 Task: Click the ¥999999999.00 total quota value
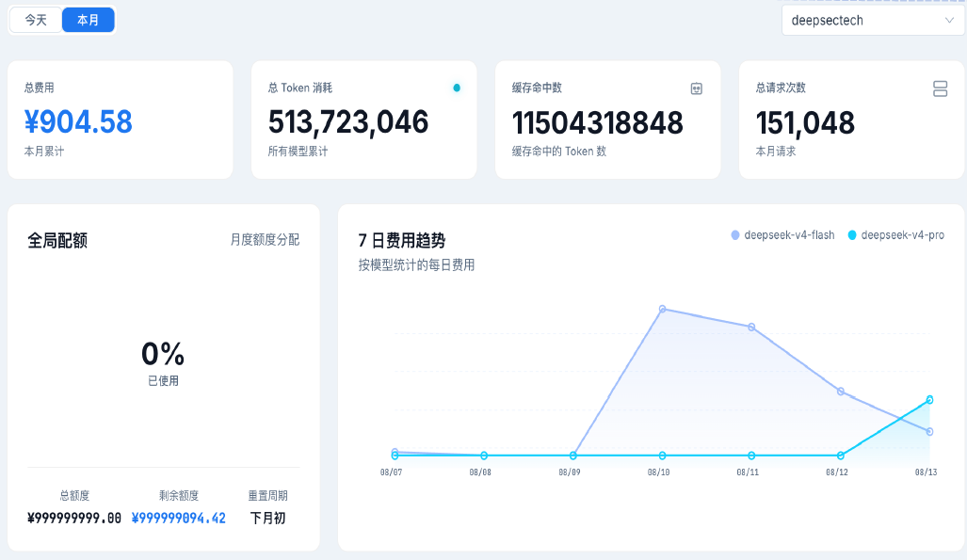point(74,518)
